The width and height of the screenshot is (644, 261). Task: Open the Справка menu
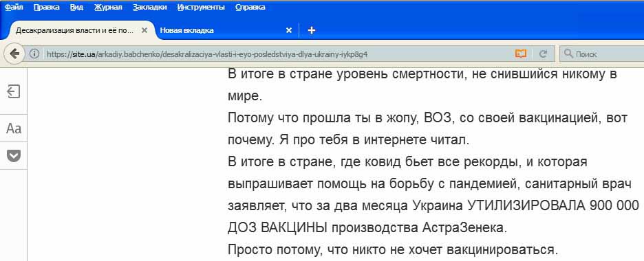point(250,7)
